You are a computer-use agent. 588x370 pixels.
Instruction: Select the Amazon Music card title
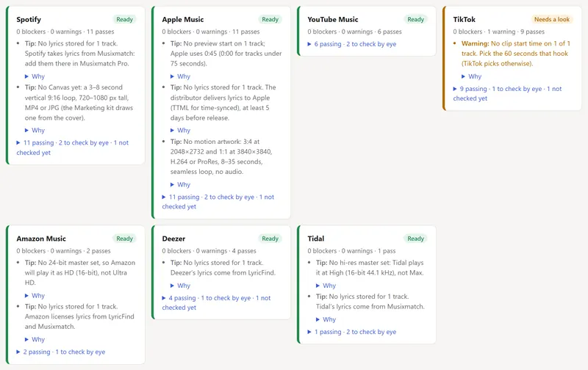[x=41, y=239]
